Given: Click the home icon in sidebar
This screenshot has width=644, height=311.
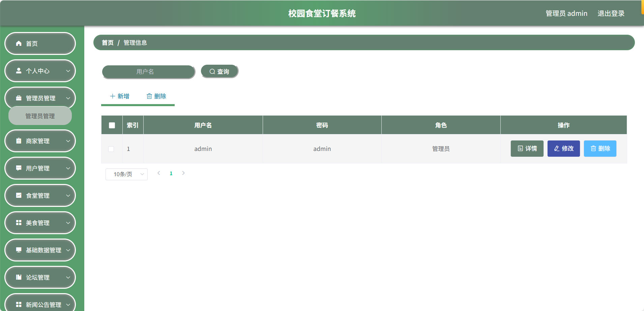Looking at the screenshot, I should pos(19,43).
